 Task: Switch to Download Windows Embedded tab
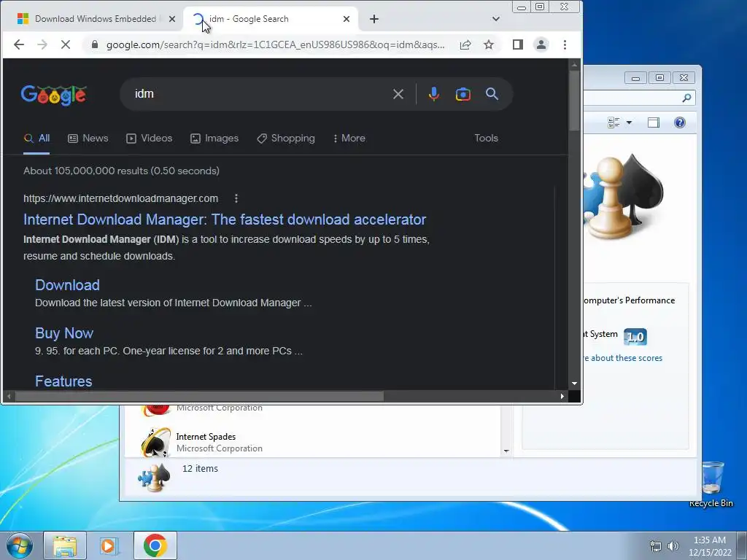96,19
